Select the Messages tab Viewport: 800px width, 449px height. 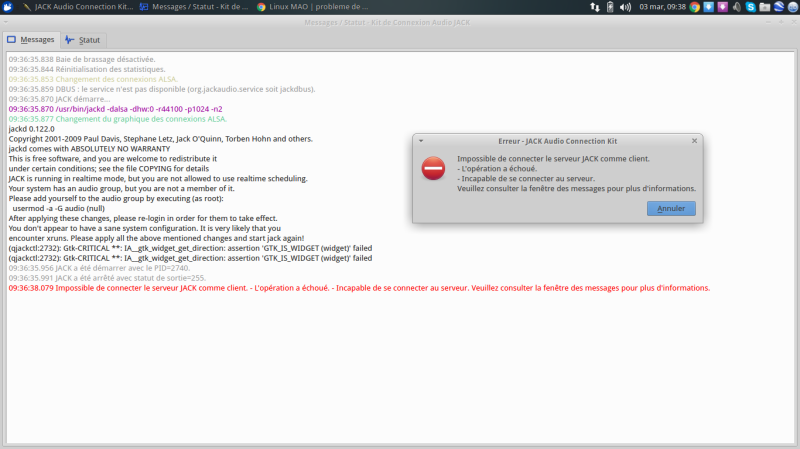click(x=31, y=39)
